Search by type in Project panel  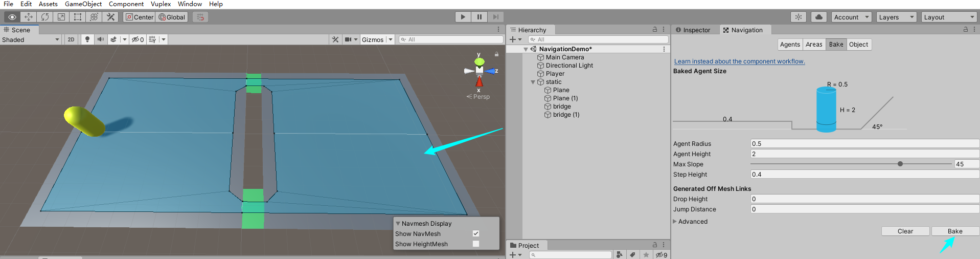(620, 254)
